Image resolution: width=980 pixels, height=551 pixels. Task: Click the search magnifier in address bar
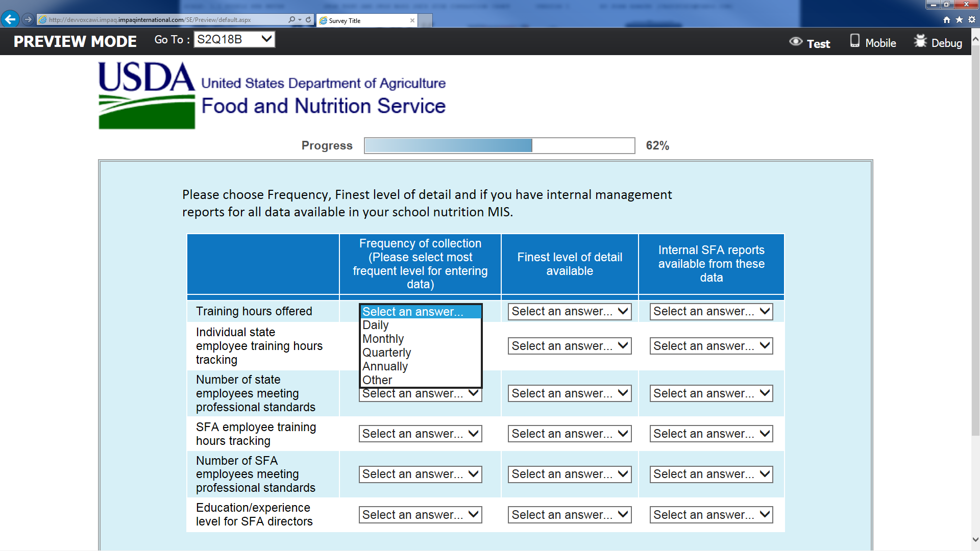(x=291, y=19)
